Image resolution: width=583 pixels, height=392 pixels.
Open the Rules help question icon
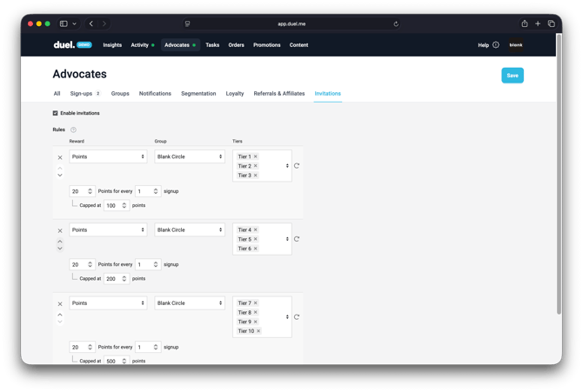point(73,130)
